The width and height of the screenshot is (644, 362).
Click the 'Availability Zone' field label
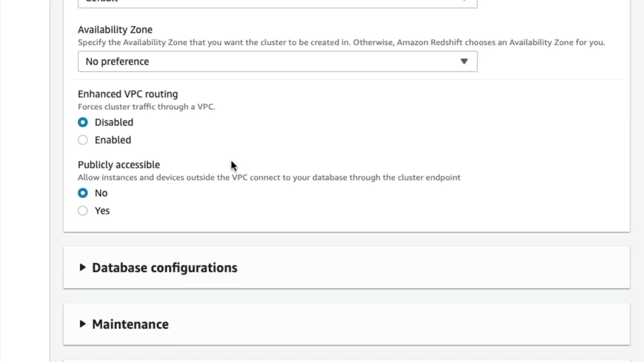click(115, 29)
